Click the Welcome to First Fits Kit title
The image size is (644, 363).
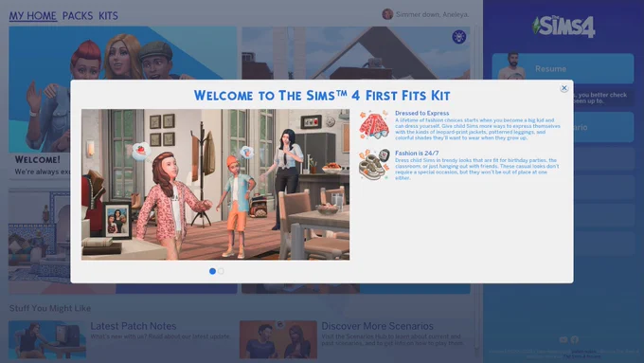click(x=322, y=96)
